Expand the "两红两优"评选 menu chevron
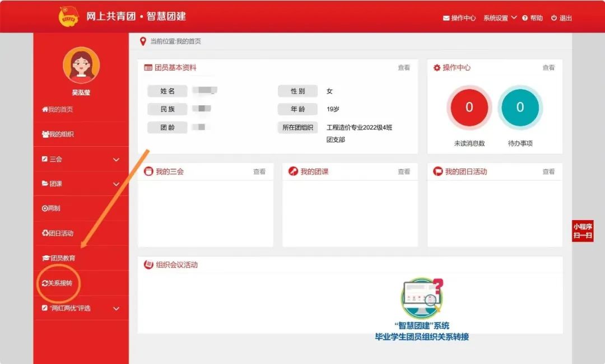This screenshot has width=605, height=364. (x=117, y=309)
